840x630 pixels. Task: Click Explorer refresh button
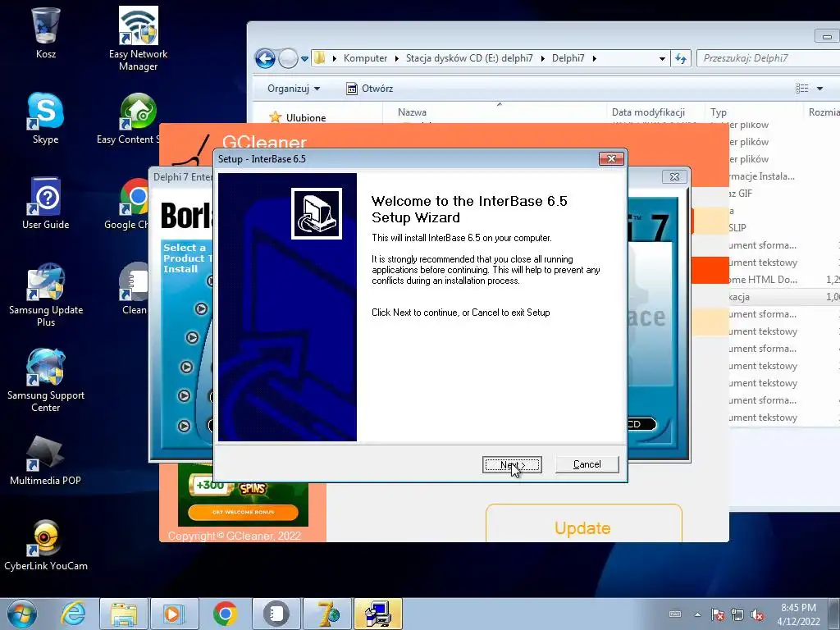pos(680,58)
